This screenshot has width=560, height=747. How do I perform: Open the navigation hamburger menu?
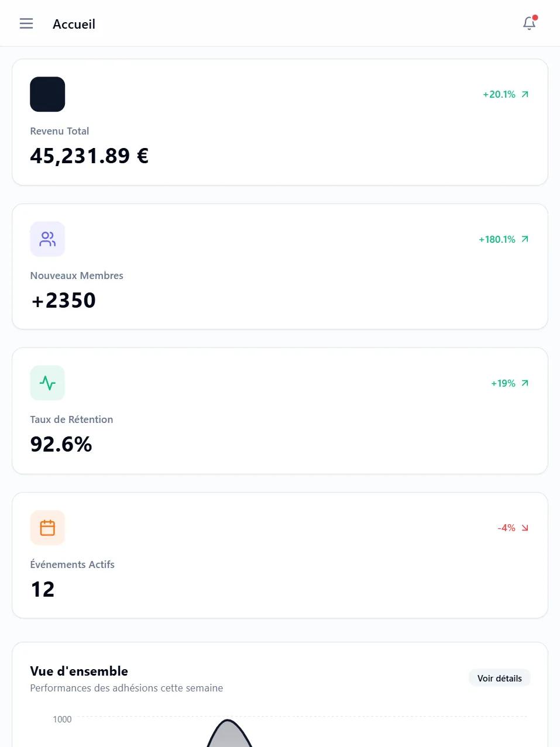point(26,23)
